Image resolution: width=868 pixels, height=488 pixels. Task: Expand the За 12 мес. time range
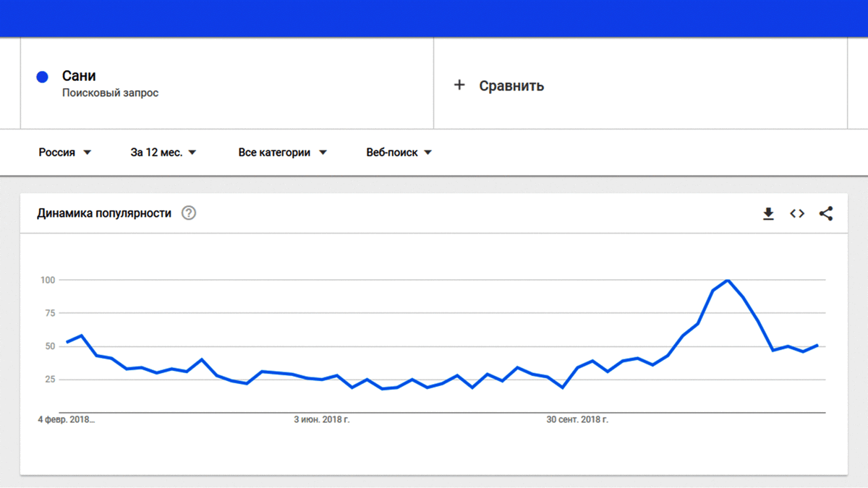tap(163, 153)
